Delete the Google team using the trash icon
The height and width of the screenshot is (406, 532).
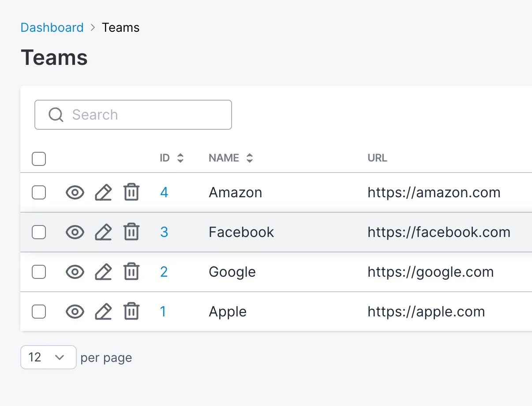(x=131, y=272)
